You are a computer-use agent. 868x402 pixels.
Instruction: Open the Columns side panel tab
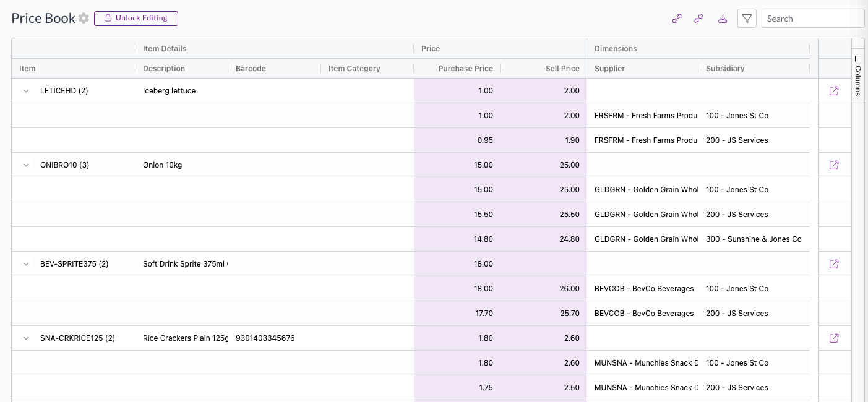[858, 75]
